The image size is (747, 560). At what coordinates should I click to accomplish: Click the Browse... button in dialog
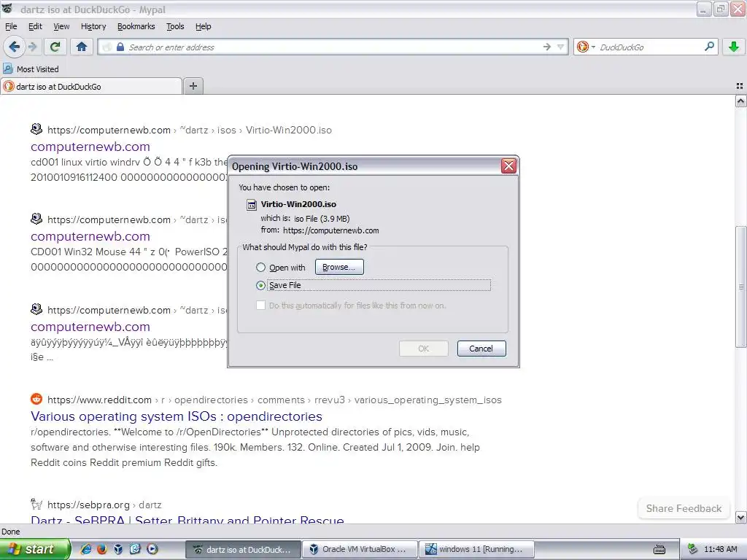coord(339,267)
